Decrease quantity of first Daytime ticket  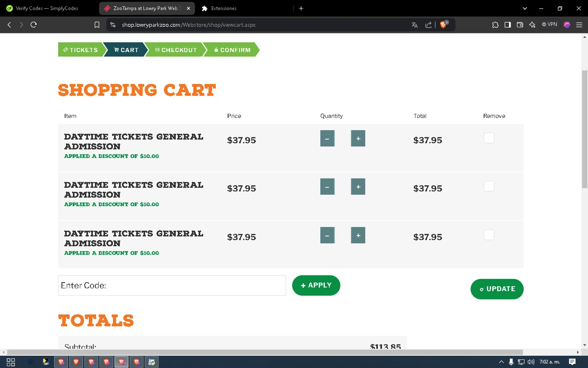click(327, 138)
